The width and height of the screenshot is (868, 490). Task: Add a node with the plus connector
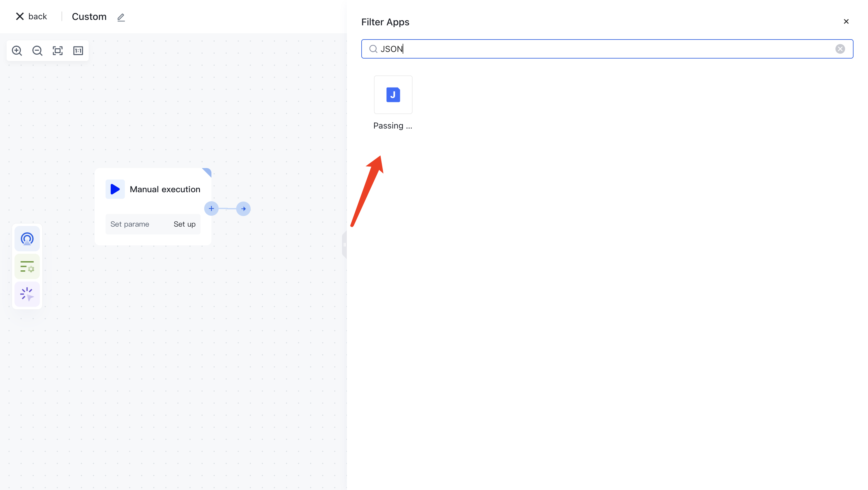[x=211, y=208]
